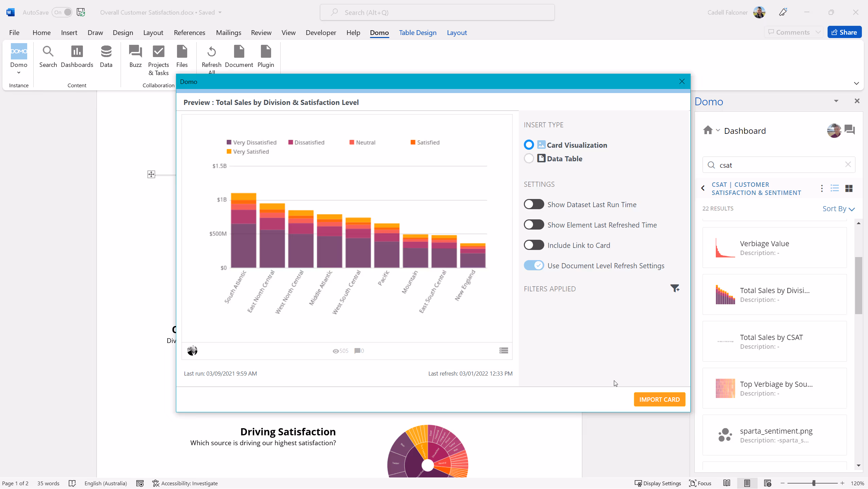Select the Total Sales by CSAT card
The image size is (868, 489).
774,341
